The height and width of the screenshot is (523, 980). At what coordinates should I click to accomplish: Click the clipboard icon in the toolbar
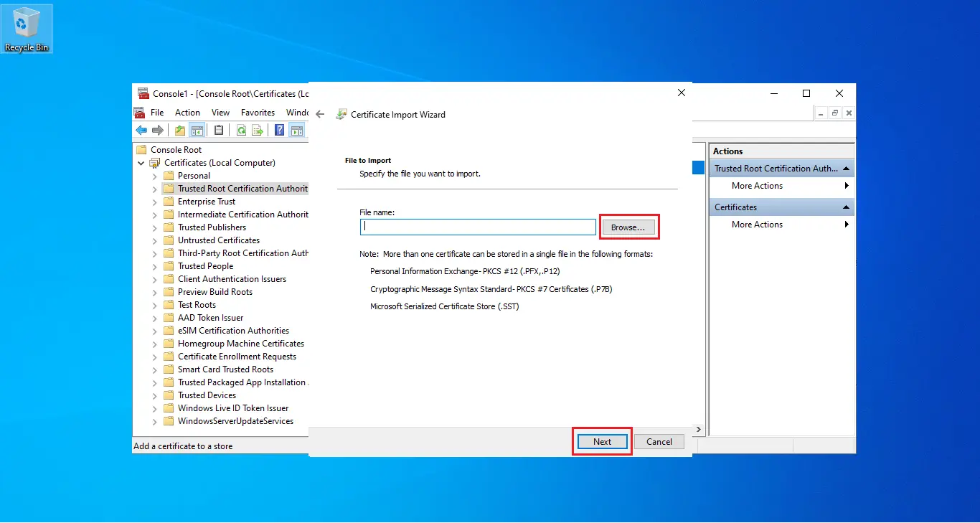(219, 130)
